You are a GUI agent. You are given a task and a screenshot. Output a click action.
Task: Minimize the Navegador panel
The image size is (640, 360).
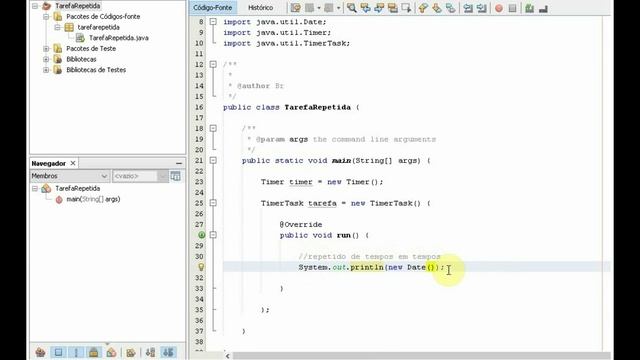pyautogui.click(x=179, y=163)
